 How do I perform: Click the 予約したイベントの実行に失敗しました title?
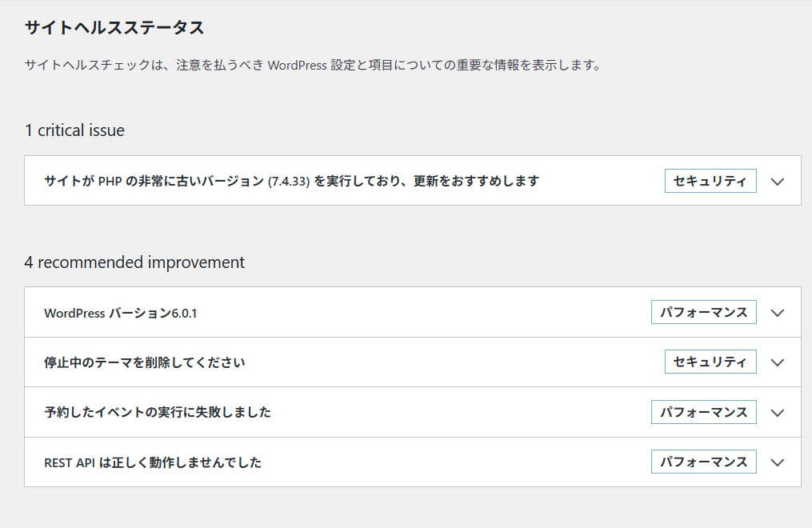(x=158, y=412)
